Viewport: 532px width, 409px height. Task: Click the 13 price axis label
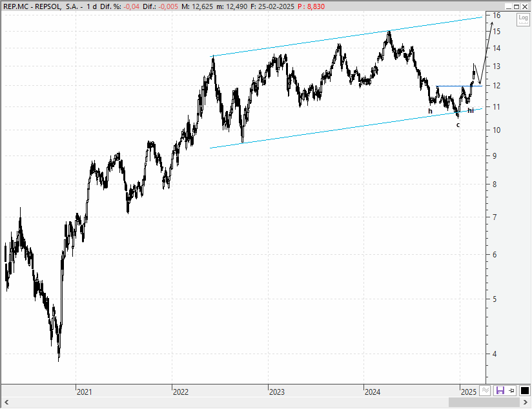coord(496,66)
